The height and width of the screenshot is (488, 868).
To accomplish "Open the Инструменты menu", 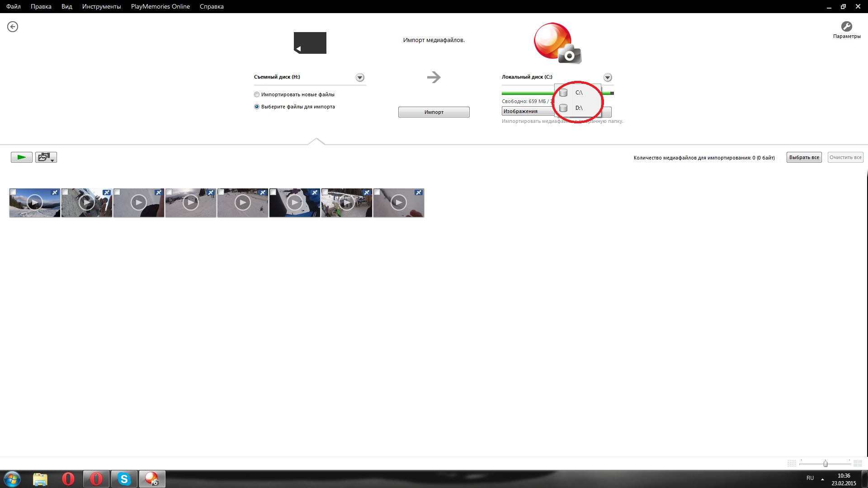I will click(x=101, y=6).
